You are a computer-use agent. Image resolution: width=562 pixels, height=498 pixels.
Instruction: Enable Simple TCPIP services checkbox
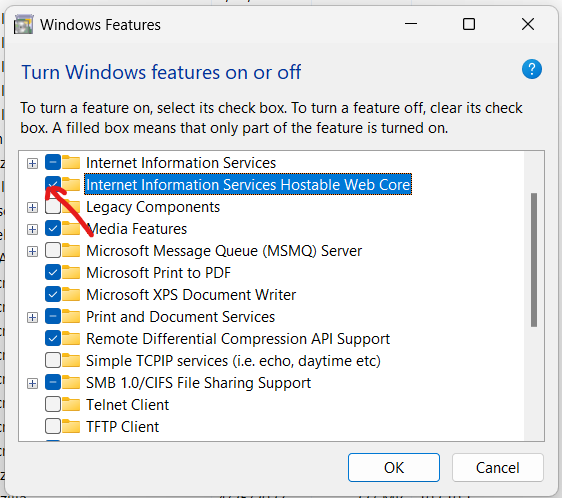click(x=53, y=361)
